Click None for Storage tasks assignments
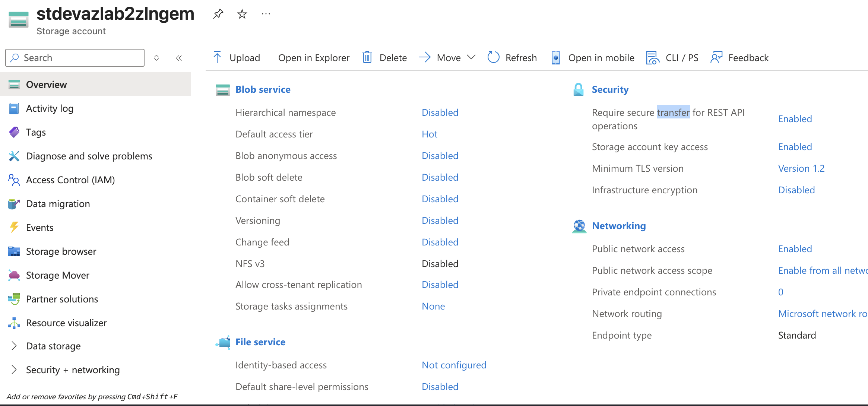 433,306
